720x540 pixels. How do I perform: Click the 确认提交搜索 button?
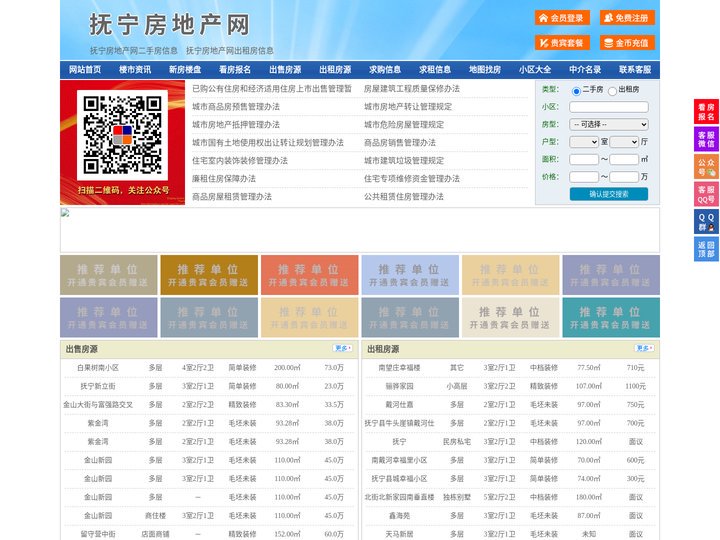[x=609, y=194]
